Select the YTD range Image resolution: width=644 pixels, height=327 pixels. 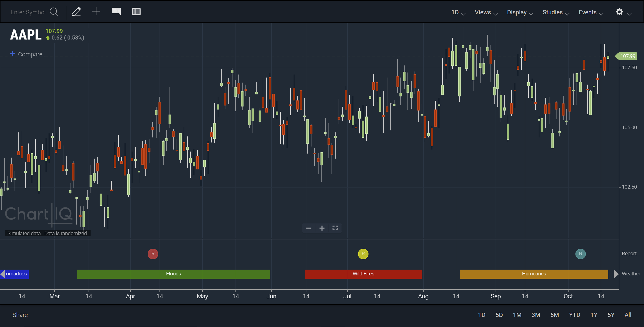pyautogui.click(x=575, y=315)
